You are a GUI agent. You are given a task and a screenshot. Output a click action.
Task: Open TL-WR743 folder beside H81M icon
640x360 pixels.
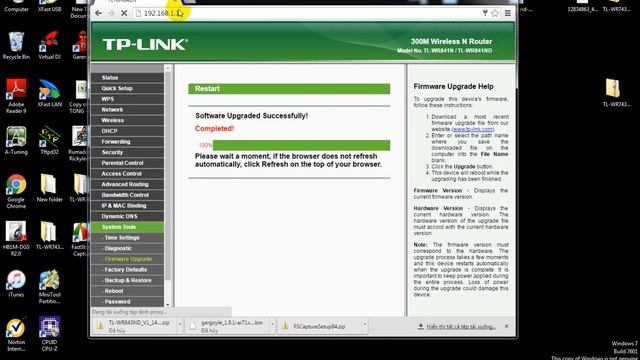point(49,236)
